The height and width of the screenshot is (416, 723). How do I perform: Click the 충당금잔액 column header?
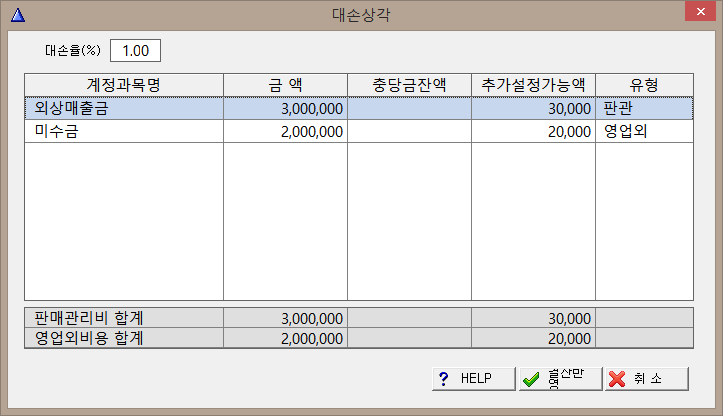click(409, 85)
